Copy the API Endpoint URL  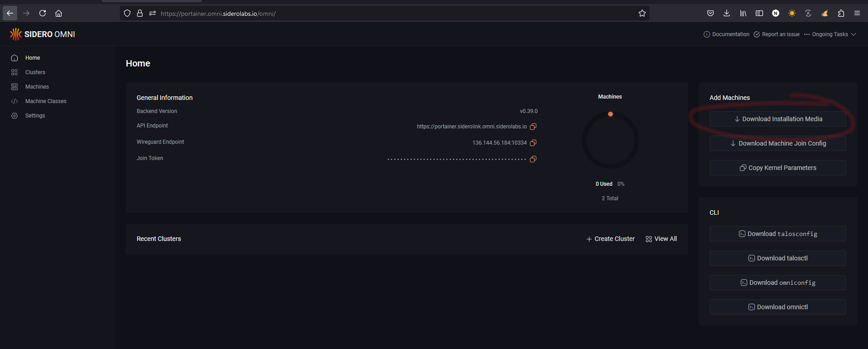[x=533, y=127]
